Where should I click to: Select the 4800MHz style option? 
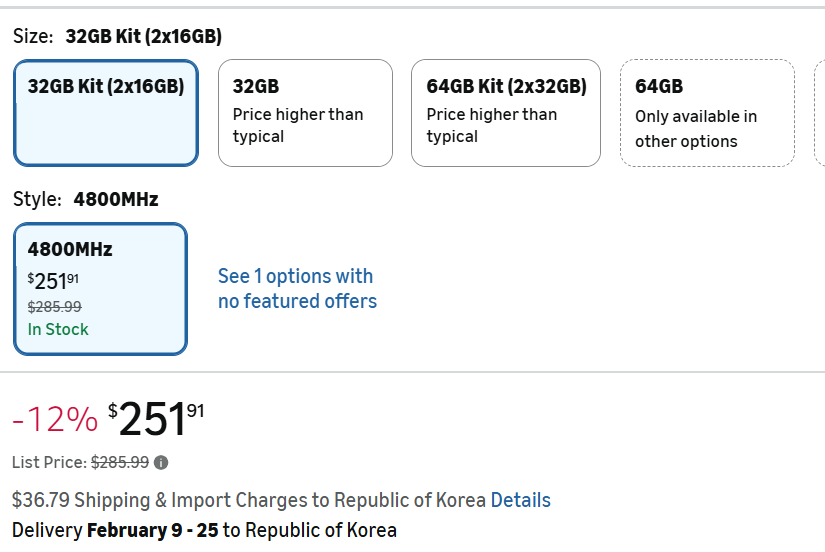coord(100,288)
